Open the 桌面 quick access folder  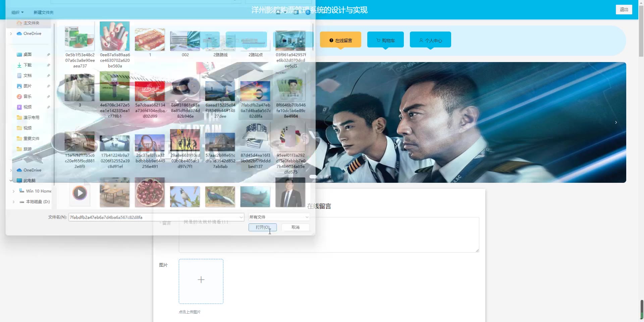tap(27, 54)
